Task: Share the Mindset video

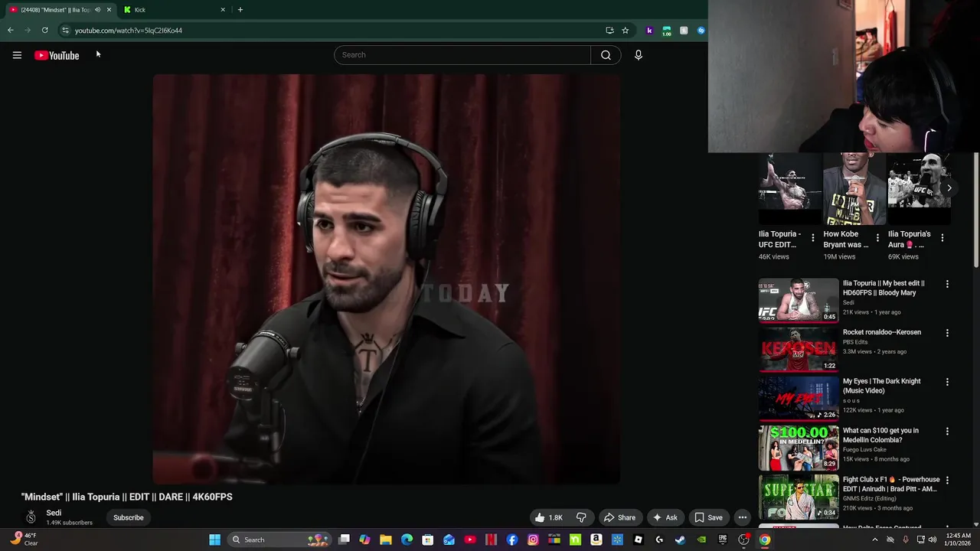Action: (619, 518)
